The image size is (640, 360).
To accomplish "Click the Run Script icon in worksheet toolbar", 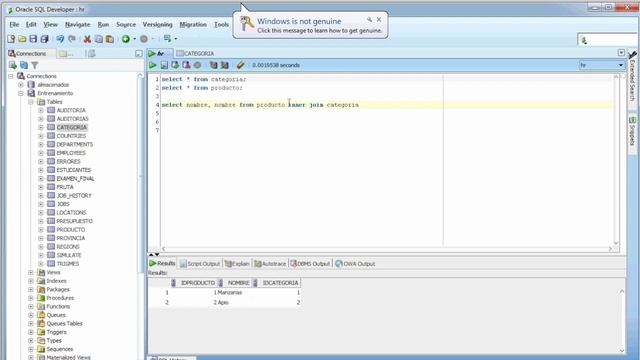I will (x=164, y=65).
